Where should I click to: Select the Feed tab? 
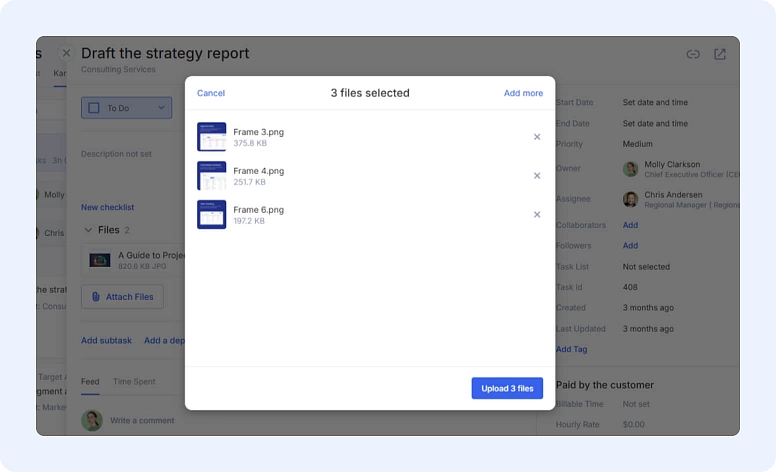click(x=90, y=381)
